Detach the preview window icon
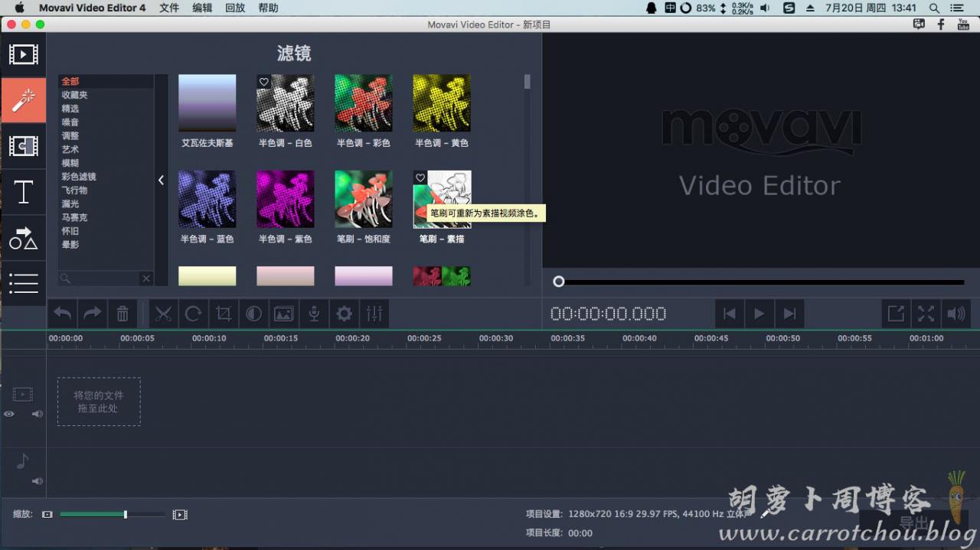The width and height of the screenshot is (980, 550). coord(896,314)
